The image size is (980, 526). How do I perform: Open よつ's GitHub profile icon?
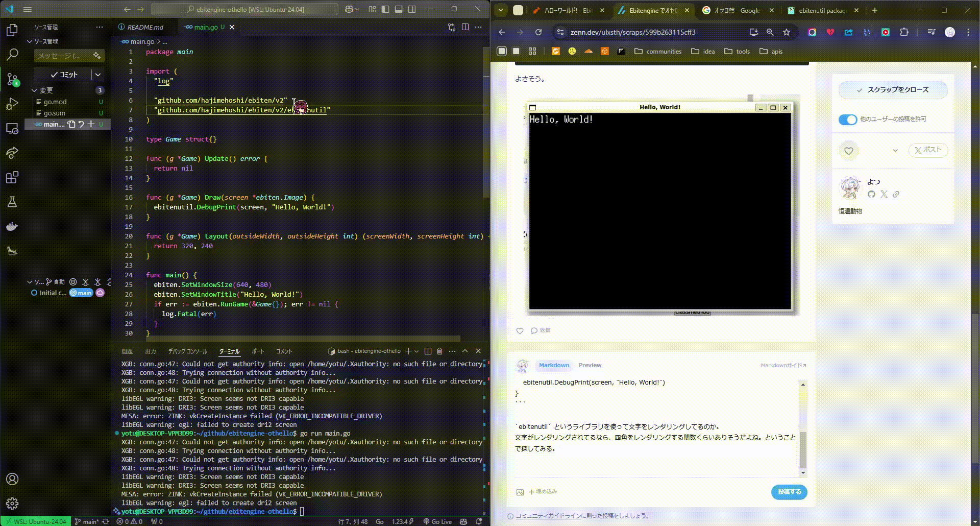(x=872, y=195)
